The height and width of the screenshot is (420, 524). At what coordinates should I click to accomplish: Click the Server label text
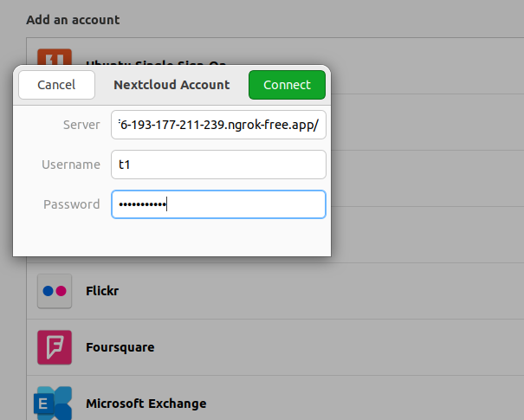(x=81, y=125)
